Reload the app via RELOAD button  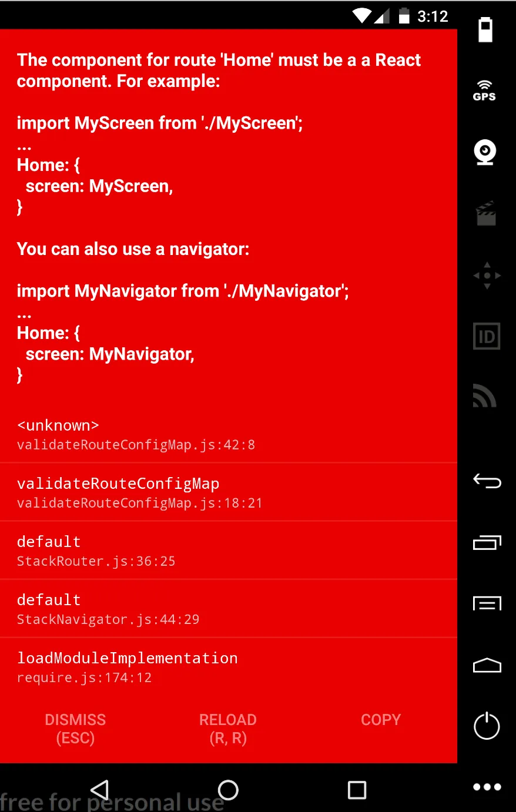coord(228,729)
